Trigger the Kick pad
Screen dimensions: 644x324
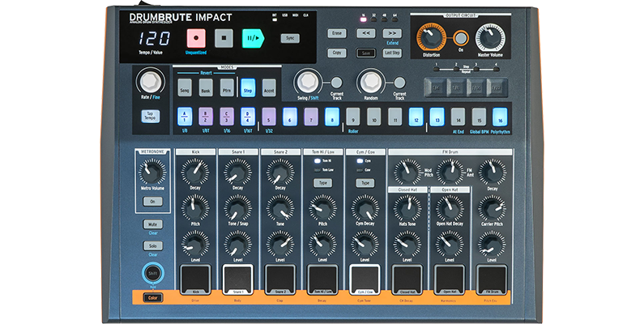[195, 279]
